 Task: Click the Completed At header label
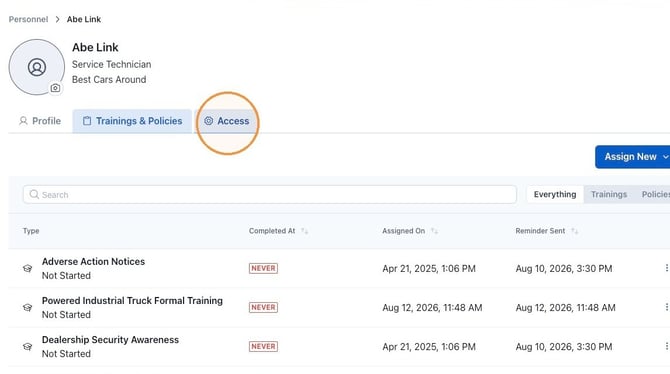[x=272, y=231]
